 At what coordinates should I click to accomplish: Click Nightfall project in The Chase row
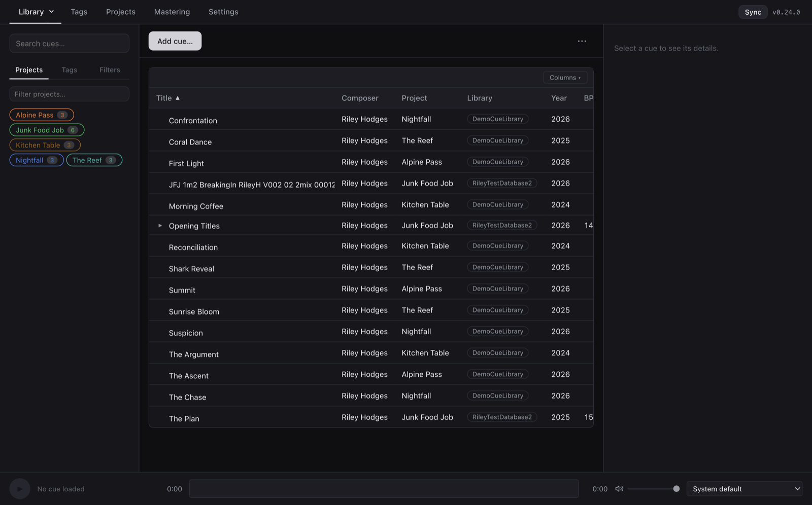pos(416,396)
